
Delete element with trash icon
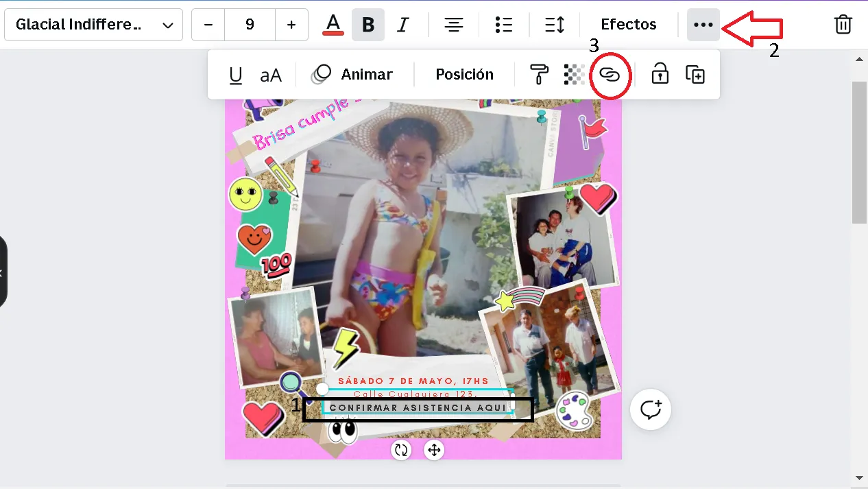pos(843,25)
